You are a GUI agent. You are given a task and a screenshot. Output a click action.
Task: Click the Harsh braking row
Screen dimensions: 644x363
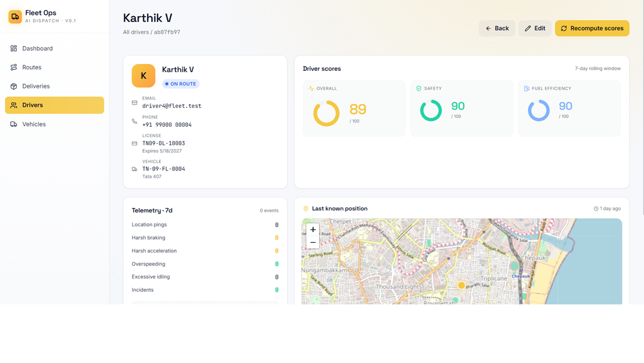click(205, 237)
